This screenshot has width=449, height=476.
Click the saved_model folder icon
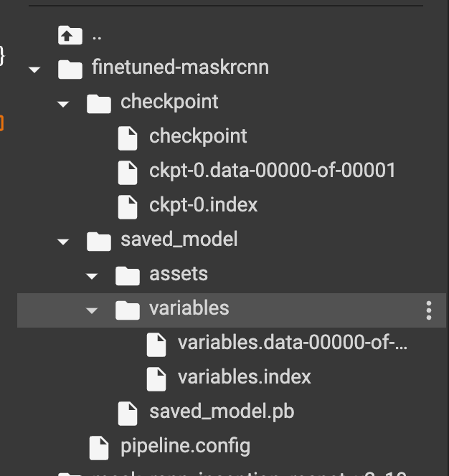tap(99, 242)
